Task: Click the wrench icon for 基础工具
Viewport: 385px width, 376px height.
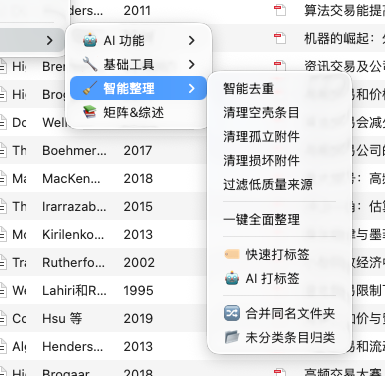Action: click(90, 64)
